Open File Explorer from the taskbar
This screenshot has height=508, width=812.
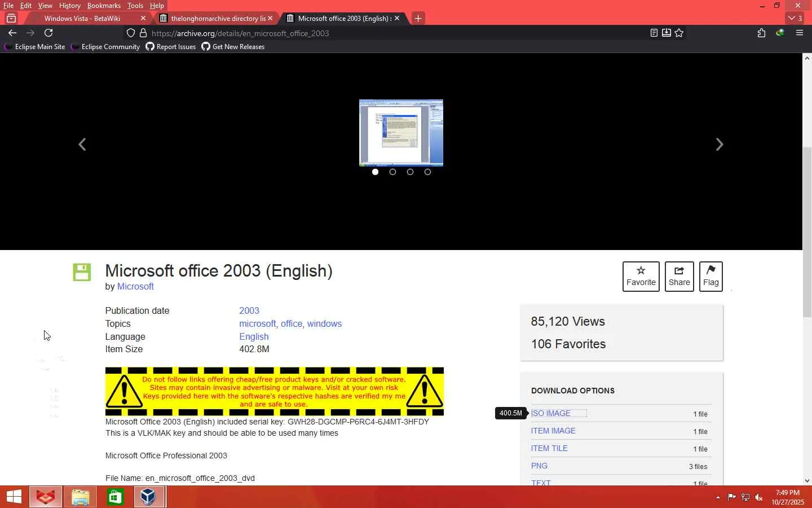click(x=80, y=497)
